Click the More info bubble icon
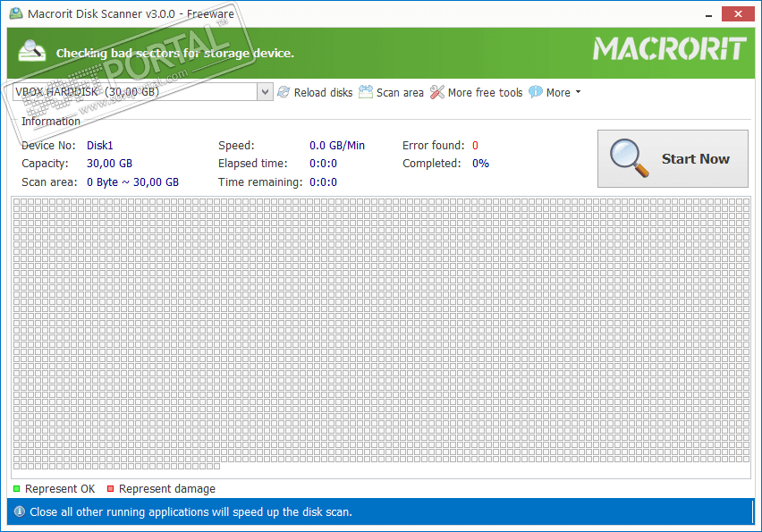This screenshot has width=762, height=532. tap(536, 91)
